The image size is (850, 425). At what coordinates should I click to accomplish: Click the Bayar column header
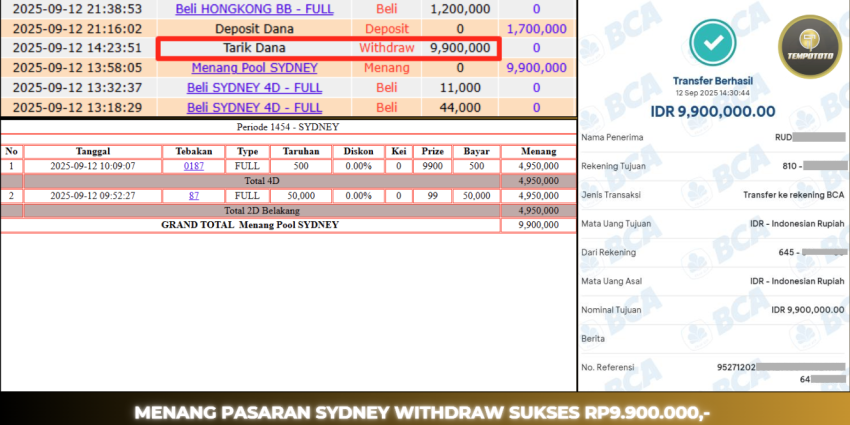(476, 152)
